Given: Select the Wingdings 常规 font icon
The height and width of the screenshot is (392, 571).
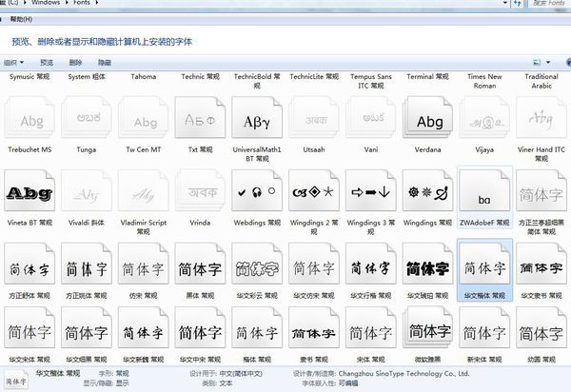Looking at the screenshot, I should [x=428, y=190].
